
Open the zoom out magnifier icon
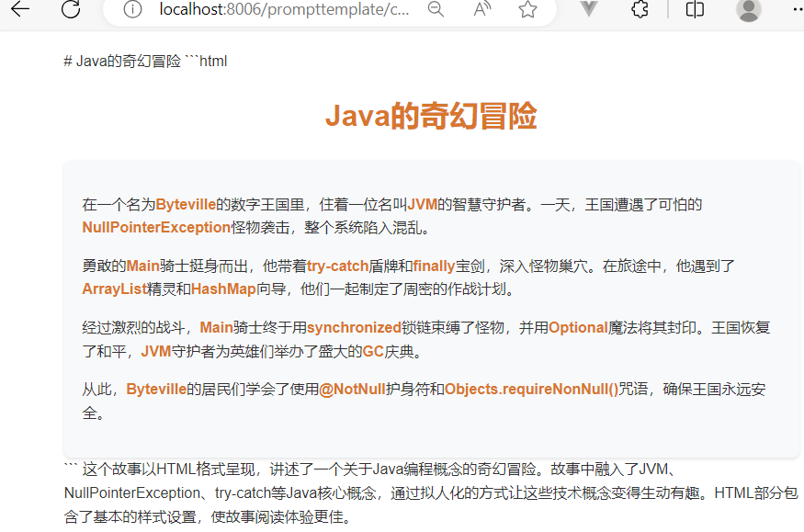(x=436, y=9)
